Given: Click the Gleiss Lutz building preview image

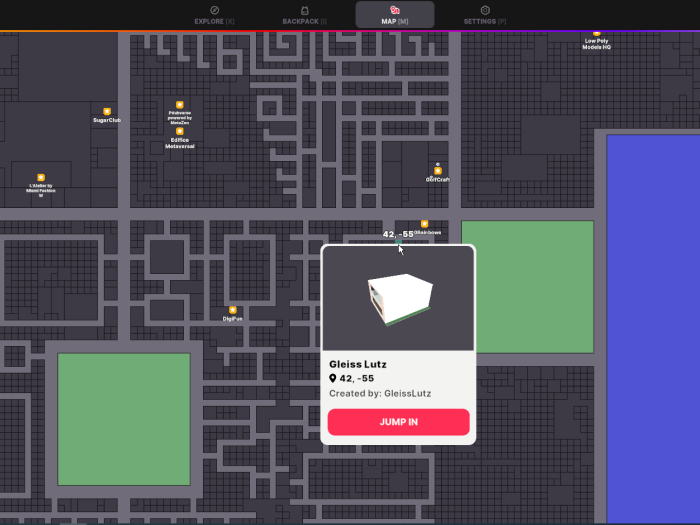Looking at the screenshot, I should tap(398, 298).
